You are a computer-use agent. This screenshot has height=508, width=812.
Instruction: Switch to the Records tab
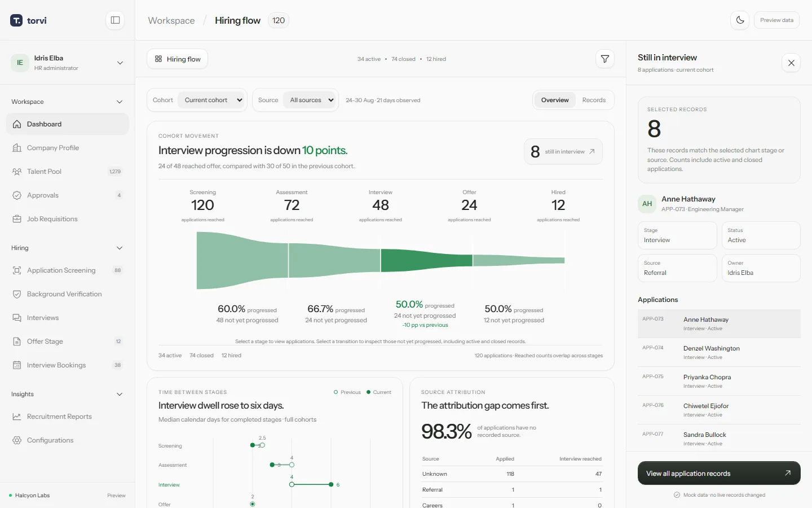pos(594,100)
